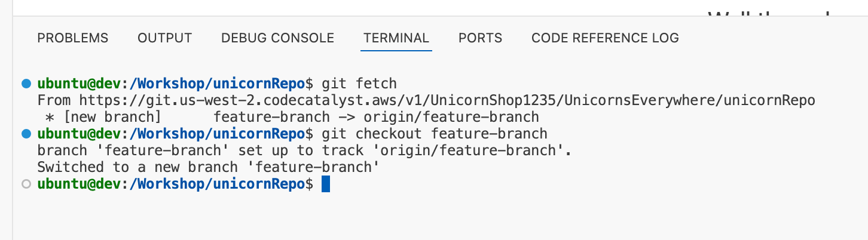Click the 'git checkout feature-branch' command text

[435, 133]
